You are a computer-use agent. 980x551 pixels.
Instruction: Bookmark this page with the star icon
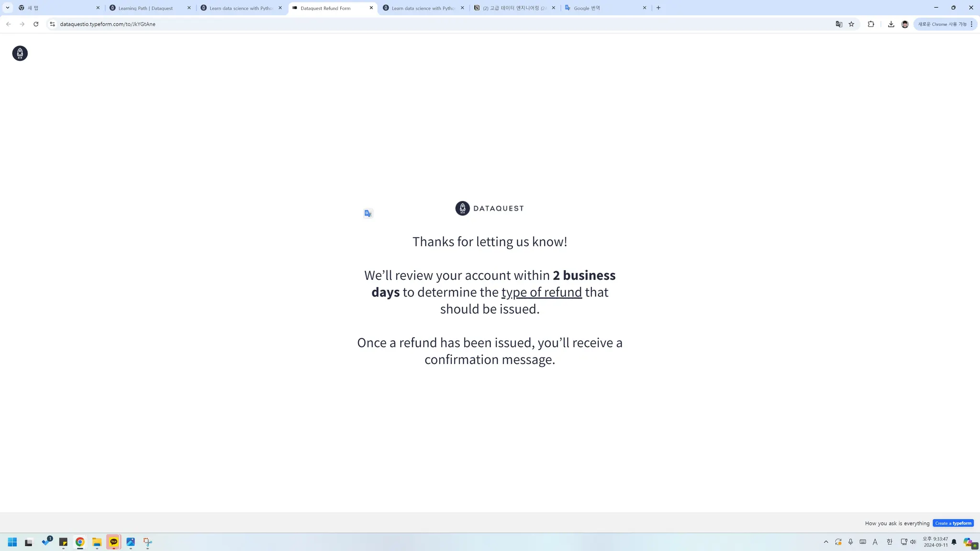click(x=851, y=24)
